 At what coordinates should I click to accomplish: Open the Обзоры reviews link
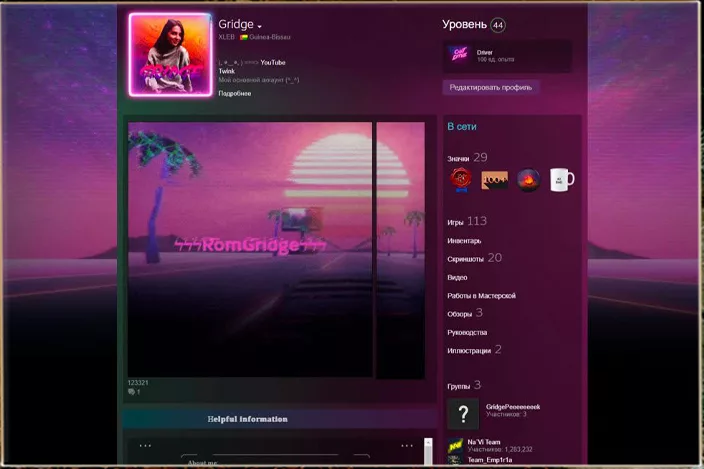(x=459, y=314)
